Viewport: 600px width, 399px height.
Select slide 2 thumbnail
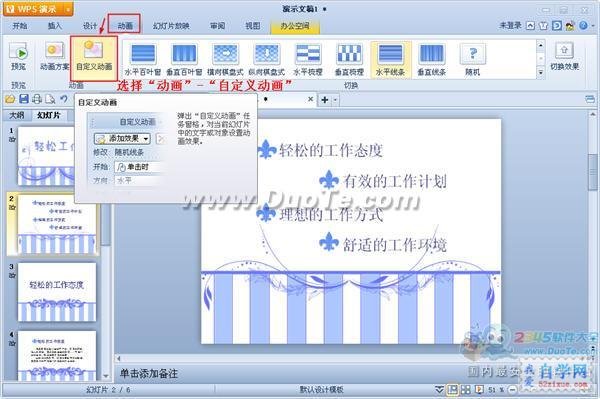coord(57,225)
